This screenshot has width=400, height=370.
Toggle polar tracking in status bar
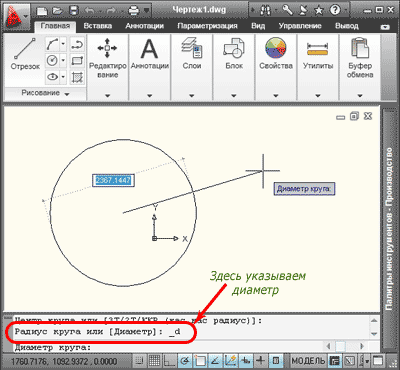coord(185,361)
